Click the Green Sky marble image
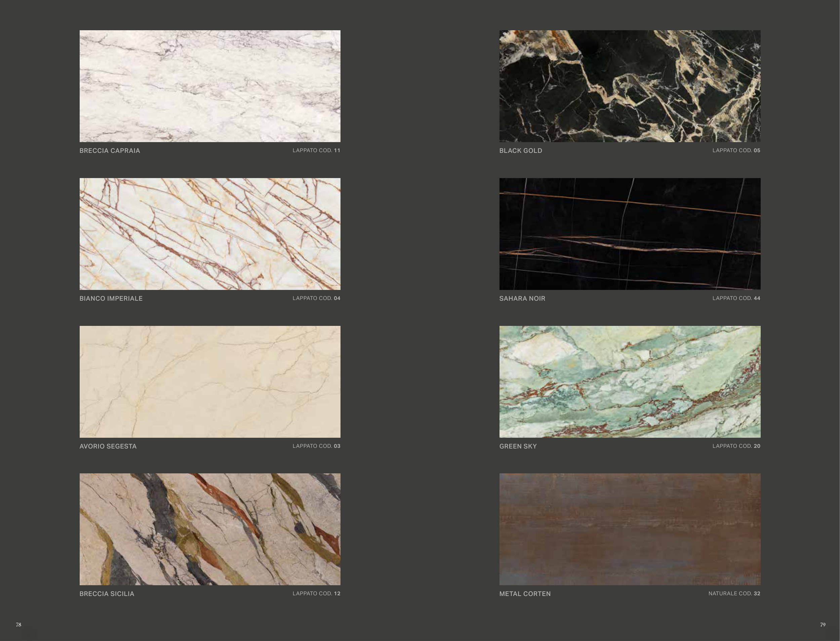This screenshot has height=641, width=840. coord(630,382)
